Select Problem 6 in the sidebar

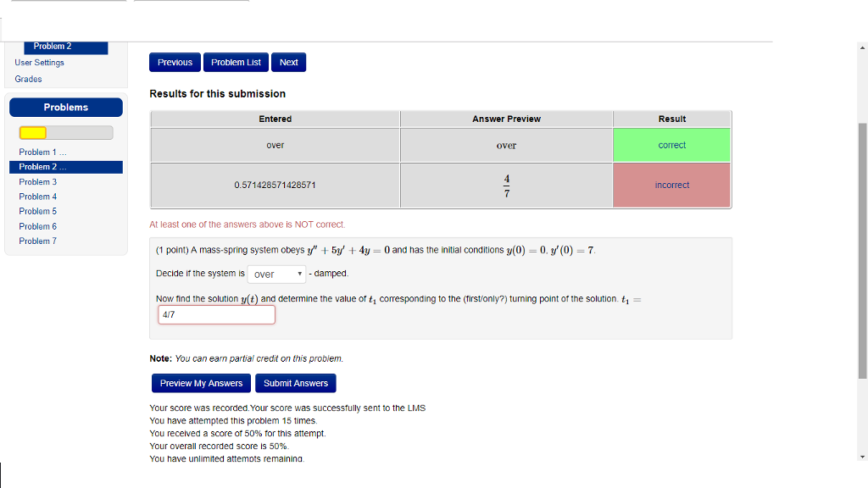(x=37, y=225)
